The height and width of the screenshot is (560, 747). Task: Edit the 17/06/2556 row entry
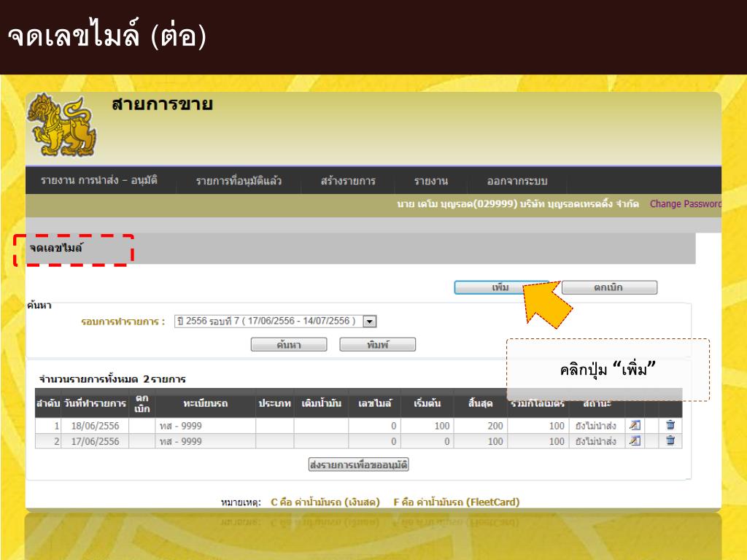point(635,441)
